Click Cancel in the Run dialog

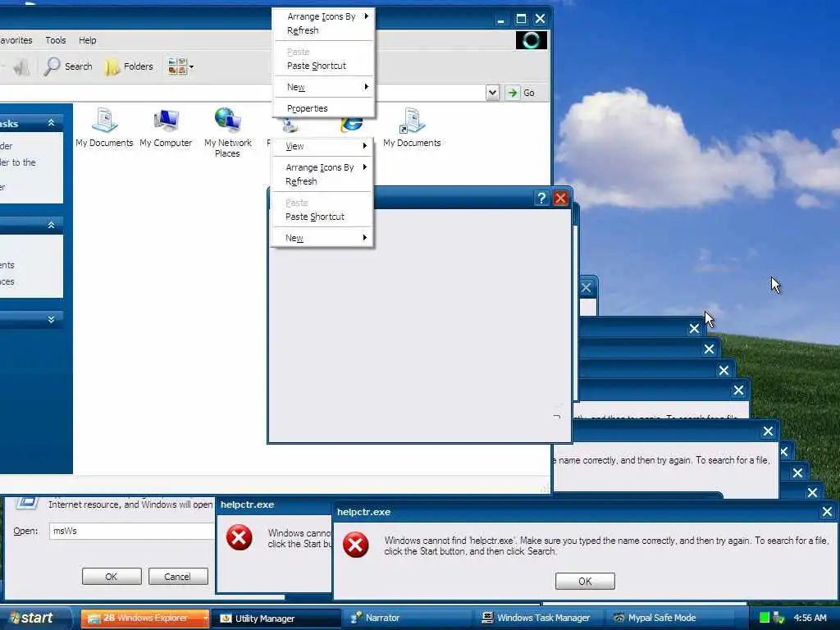[178, 577]
